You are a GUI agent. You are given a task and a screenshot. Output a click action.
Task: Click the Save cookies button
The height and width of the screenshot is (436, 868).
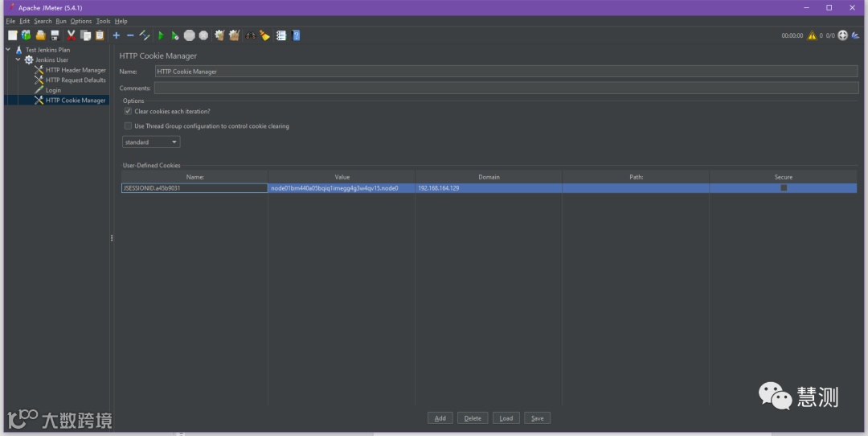click(x=537, y=418)
